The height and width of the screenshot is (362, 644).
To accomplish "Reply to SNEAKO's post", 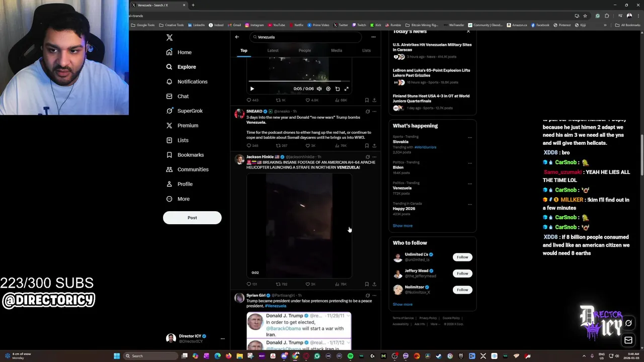I will (x=252, y=146).
